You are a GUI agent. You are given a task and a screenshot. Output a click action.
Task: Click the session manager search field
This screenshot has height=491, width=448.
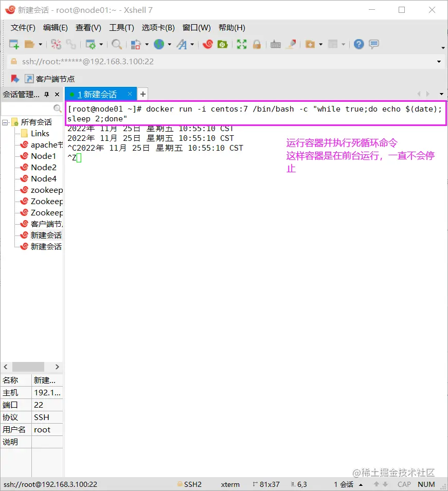31,108
